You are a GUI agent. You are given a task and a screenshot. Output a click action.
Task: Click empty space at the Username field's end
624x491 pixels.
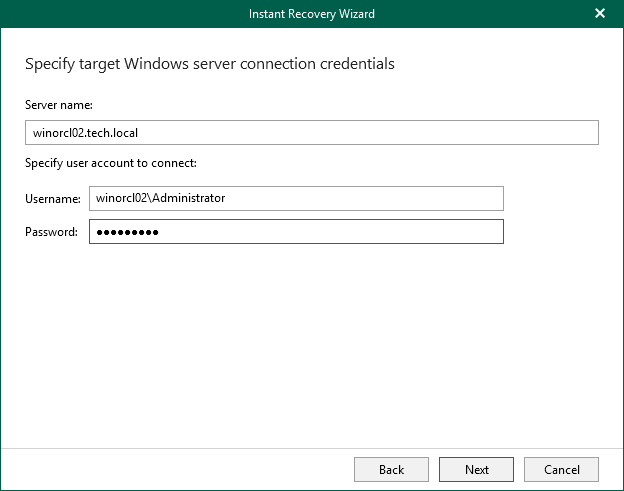[x=470, y=198]
